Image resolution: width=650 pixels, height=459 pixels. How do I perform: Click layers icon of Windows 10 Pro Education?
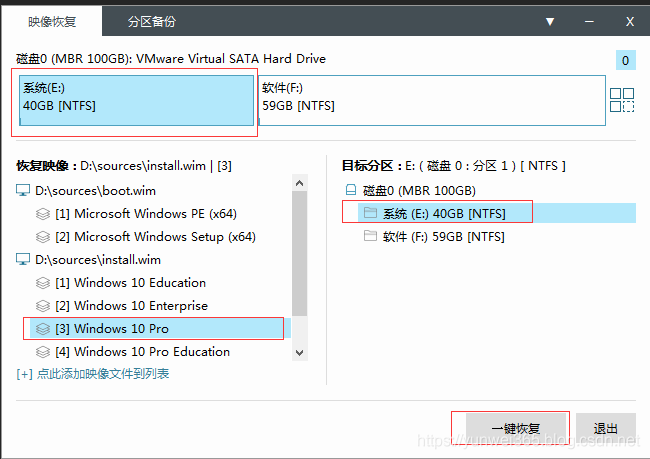click(x=43, y=352)
